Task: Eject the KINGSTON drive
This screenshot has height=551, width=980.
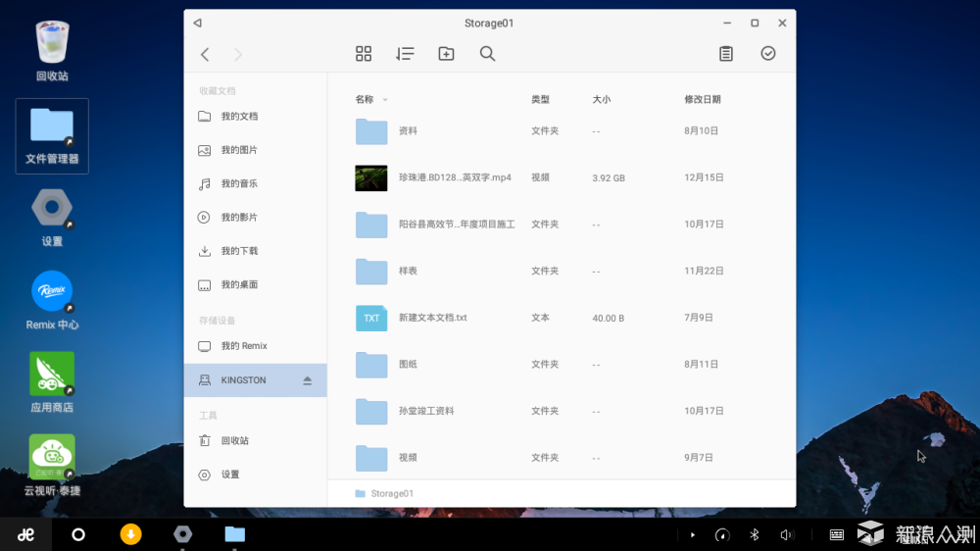Action: coord(307,380)
